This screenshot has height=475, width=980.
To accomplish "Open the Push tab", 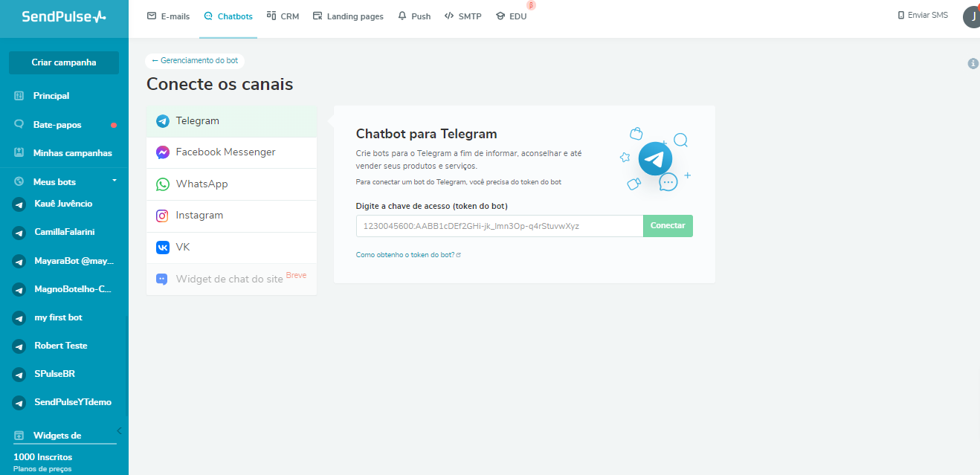I will point(414,16).
